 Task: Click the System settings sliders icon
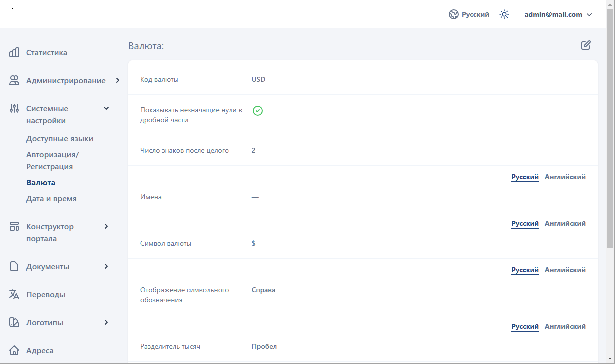click(14, 108)
